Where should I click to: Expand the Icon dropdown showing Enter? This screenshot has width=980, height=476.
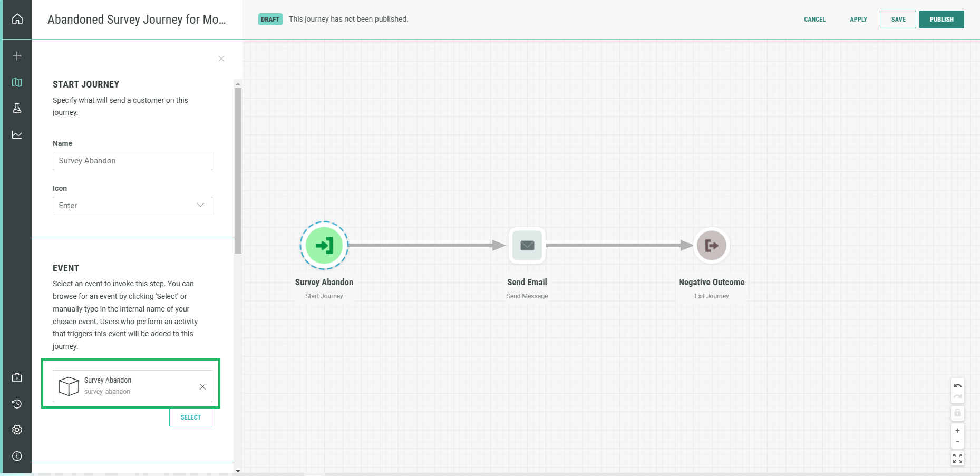pos(132,206)
